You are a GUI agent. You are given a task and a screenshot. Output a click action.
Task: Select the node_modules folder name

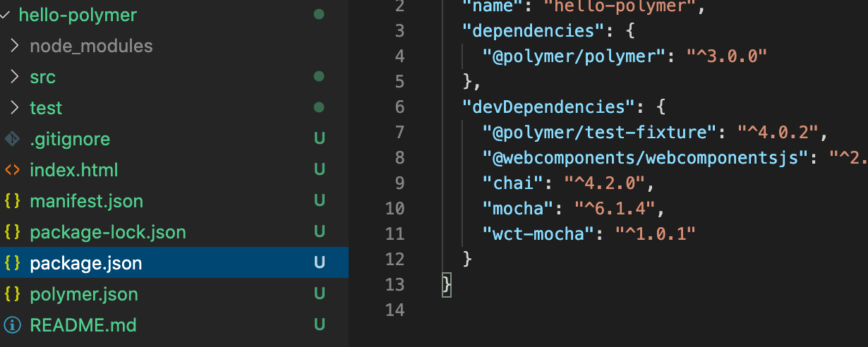pos(91,46)
